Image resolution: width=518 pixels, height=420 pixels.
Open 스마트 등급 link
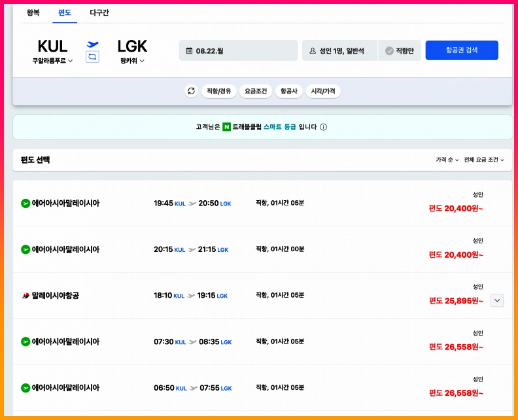279,127
